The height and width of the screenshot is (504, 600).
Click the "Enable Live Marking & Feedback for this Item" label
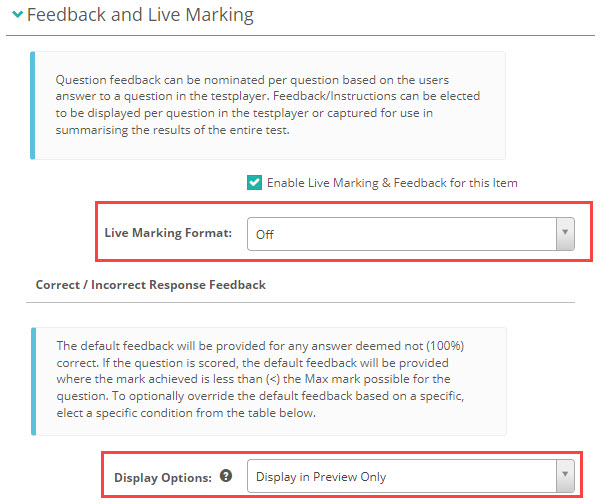[x=392, y=183]
